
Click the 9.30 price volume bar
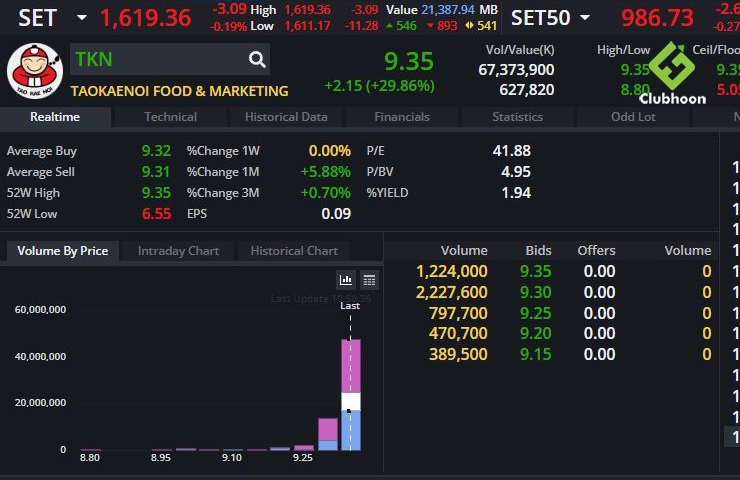(x=328, y=434)
